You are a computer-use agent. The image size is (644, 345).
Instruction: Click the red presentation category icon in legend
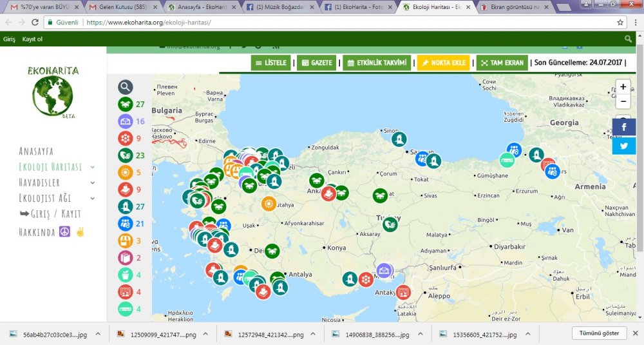[126, 292]
